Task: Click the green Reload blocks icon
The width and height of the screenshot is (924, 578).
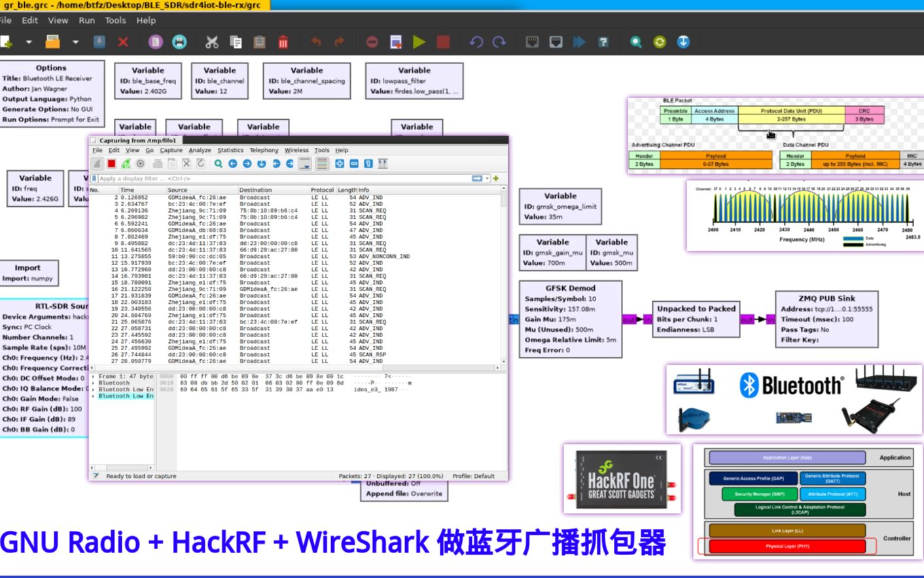Action: pyautogui.click(x=660, y=42)
